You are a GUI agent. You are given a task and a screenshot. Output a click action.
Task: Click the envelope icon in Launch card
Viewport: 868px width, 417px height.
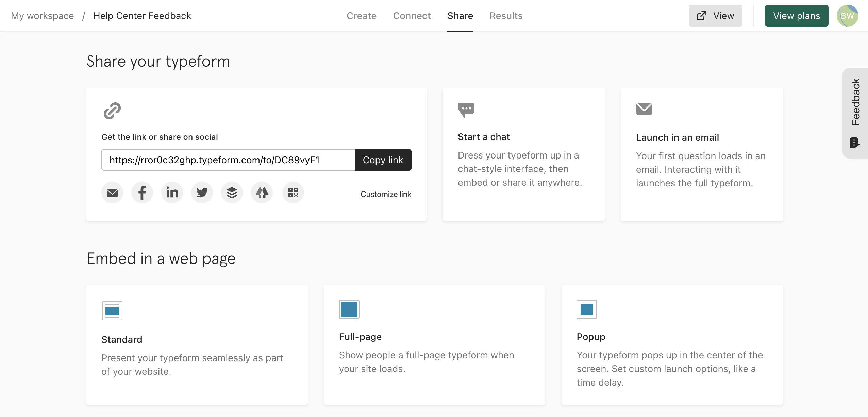click(x=644, y=109)
